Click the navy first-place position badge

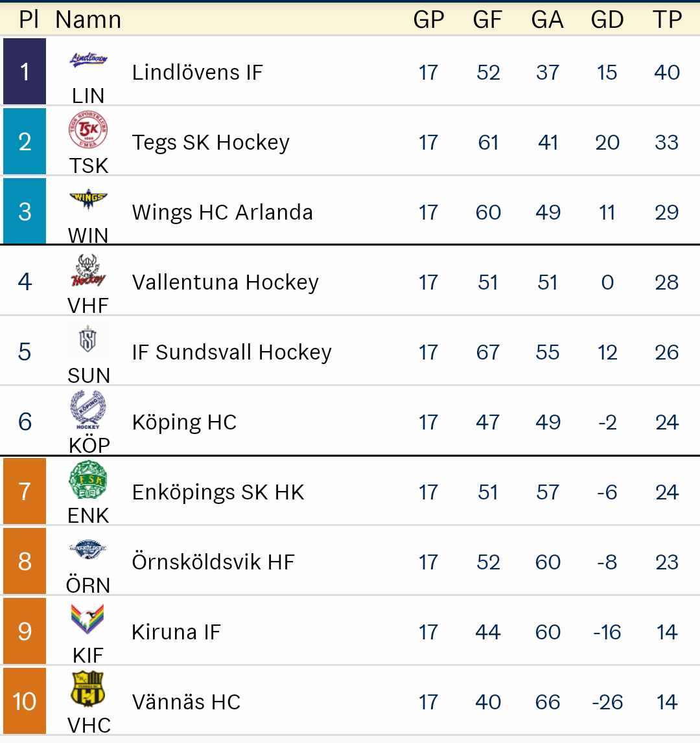25,71
